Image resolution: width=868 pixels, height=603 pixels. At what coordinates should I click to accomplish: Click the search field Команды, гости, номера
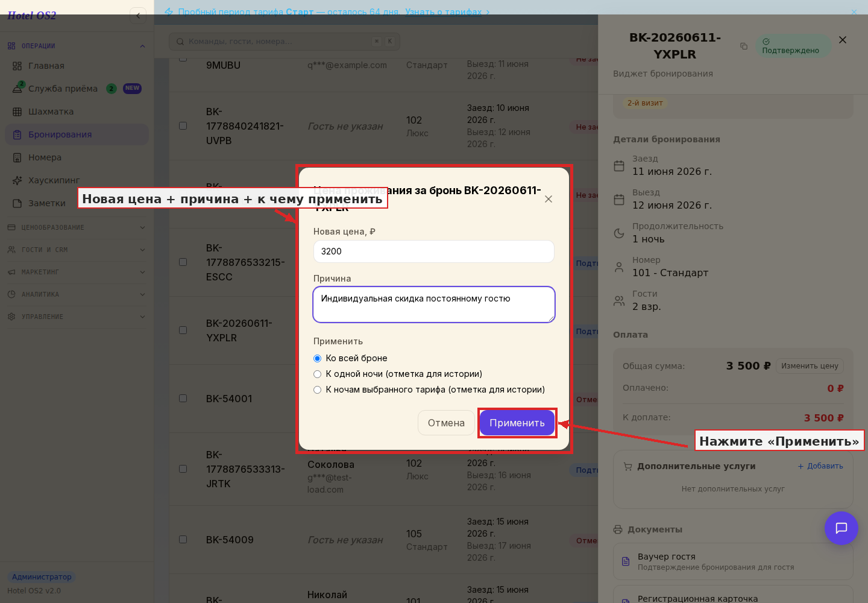(285, 42)
